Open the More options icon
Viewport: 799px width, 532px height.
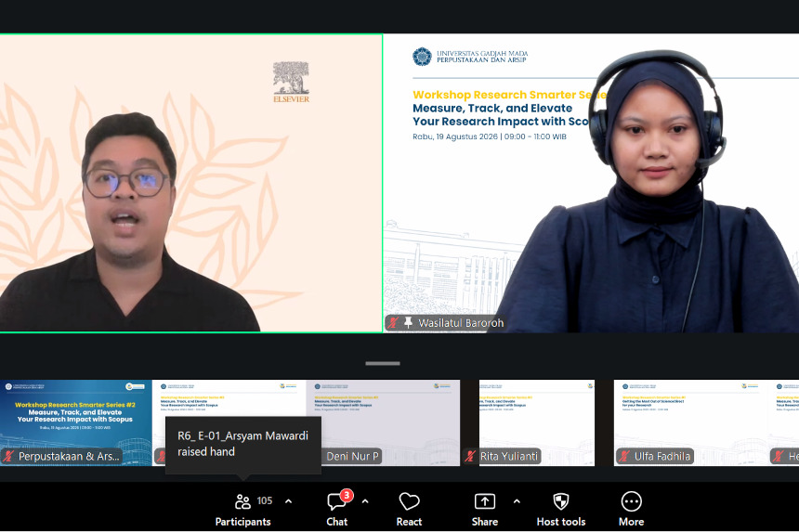tap(632, 501)
